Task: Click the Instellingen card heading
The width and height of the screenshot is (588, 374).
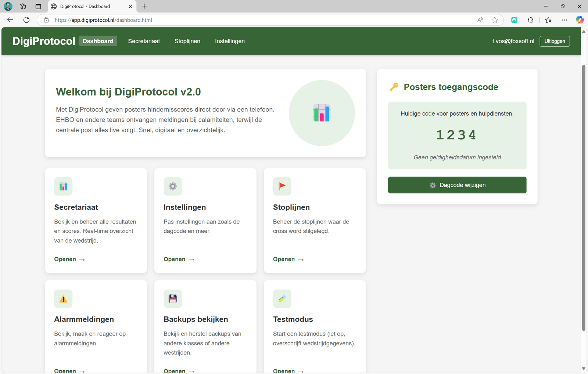Action: [x=184, y=207]
